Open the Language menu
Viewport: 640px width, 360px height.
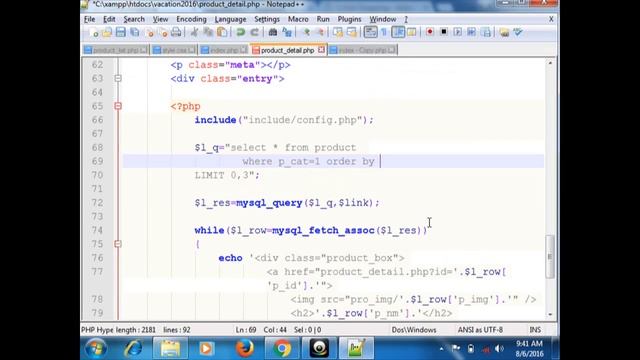tap(230, 19)
